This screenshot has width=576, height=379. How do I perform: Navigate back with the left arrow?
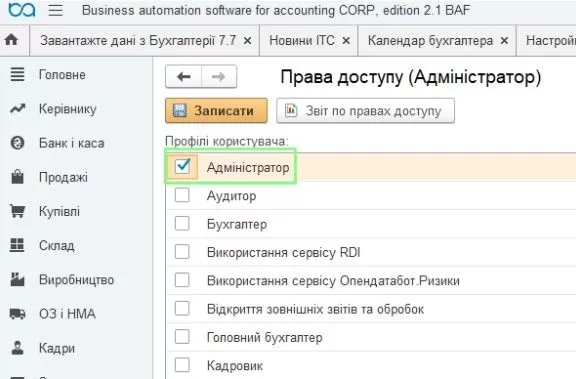[x=184, y=77]
